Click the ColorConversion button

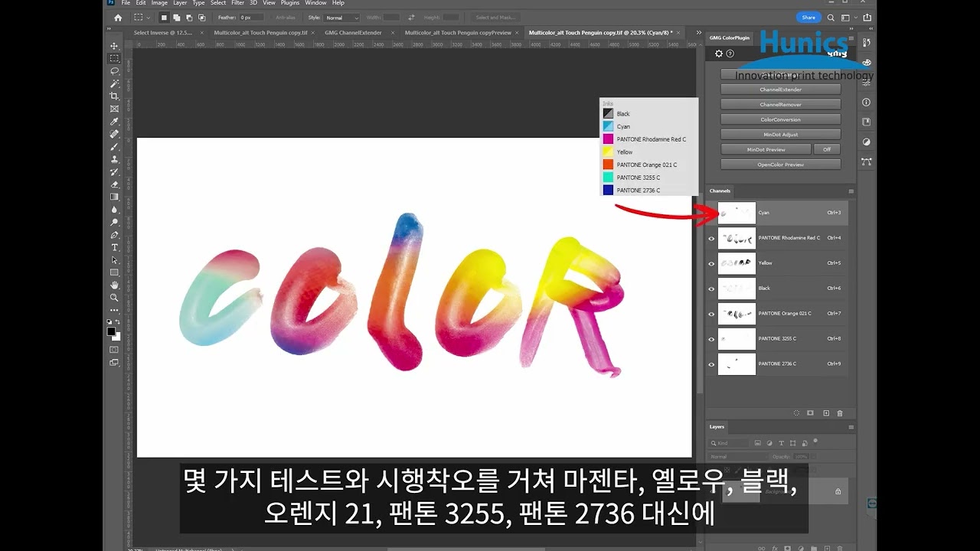coord(781,119)
